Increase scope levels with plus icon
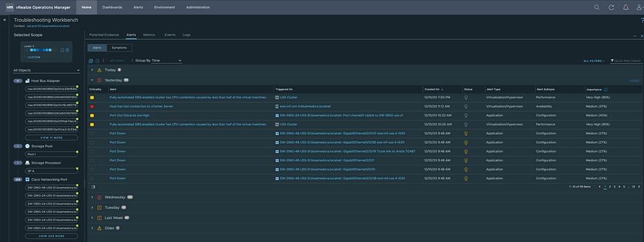 68,50
